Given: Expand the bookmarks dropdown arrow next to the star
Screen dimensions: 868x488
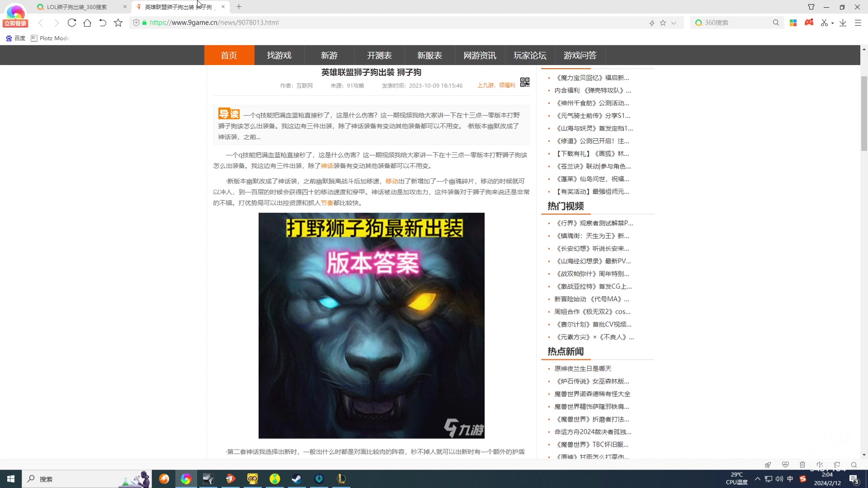Looking at the screenshot, I should 673,22.
